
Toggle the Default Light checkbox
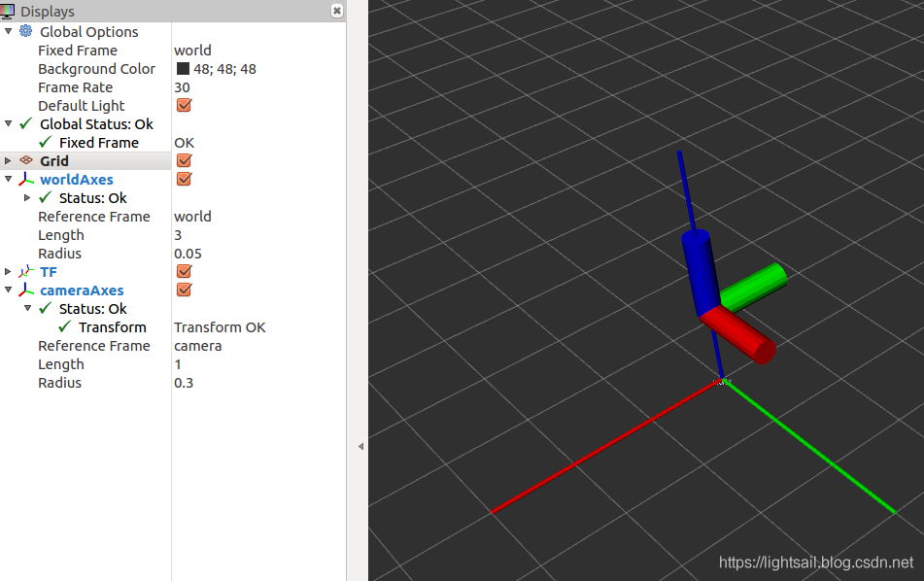tap(184, 106)
